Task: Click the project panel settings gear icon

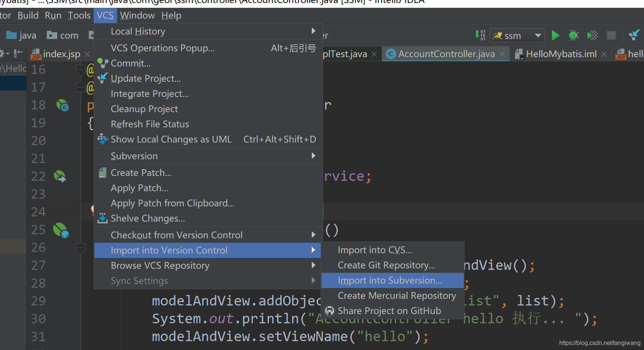Action: pos(3,54)
